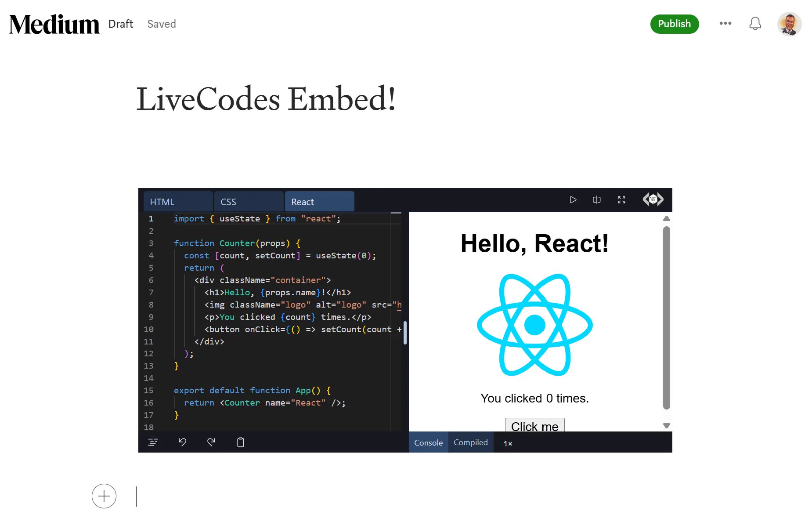
Task: Add content with the plus button
Action: 104,496
